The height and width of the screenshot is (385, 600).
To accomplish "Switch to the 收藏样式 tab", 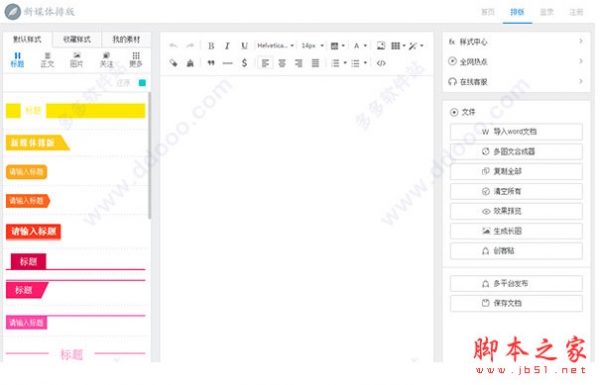I will coord(77,39).
